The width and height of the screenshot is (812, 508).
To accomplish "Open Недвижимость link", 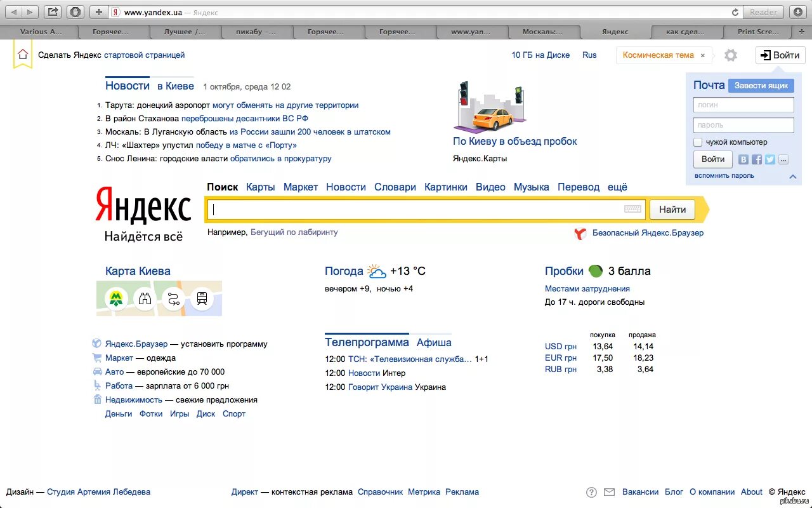I will [x=134, y=400].
